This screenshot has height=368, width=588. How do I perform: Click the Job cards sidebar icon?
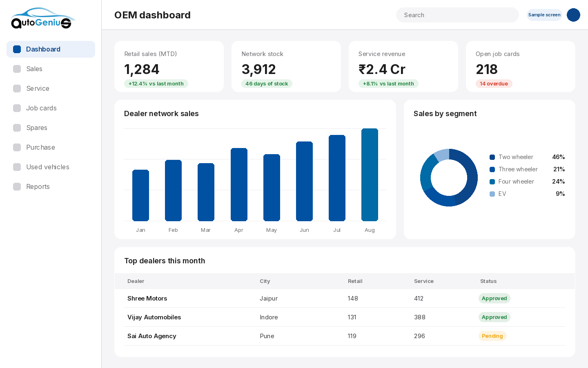tap(17, 108)
